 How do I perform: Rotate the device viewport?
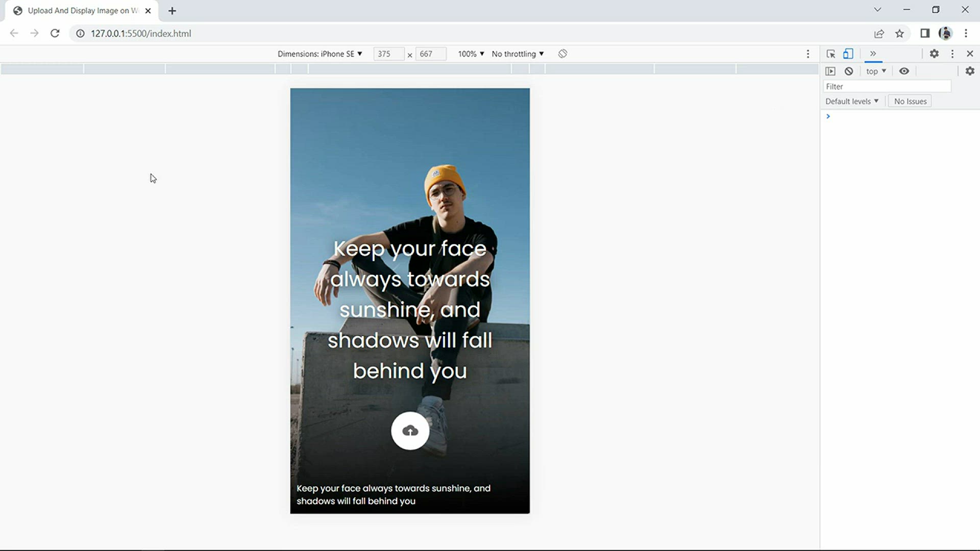(x=562, y=54)
